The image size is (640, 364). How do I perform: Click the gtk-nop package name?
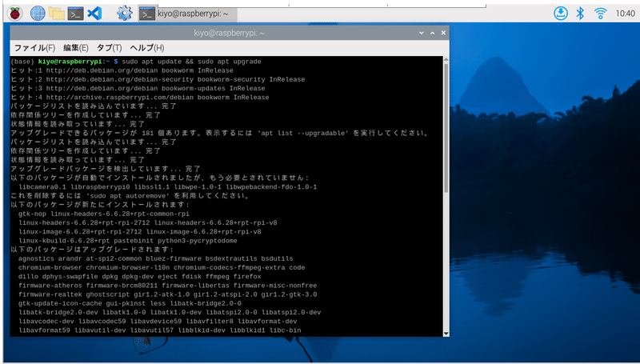coord(32,214)
